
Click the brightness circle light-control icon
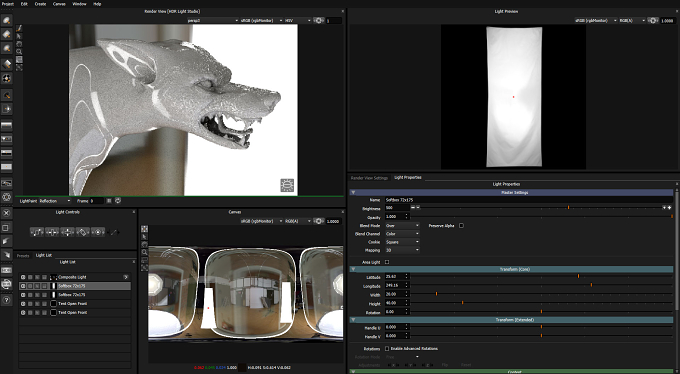point(98,232)
